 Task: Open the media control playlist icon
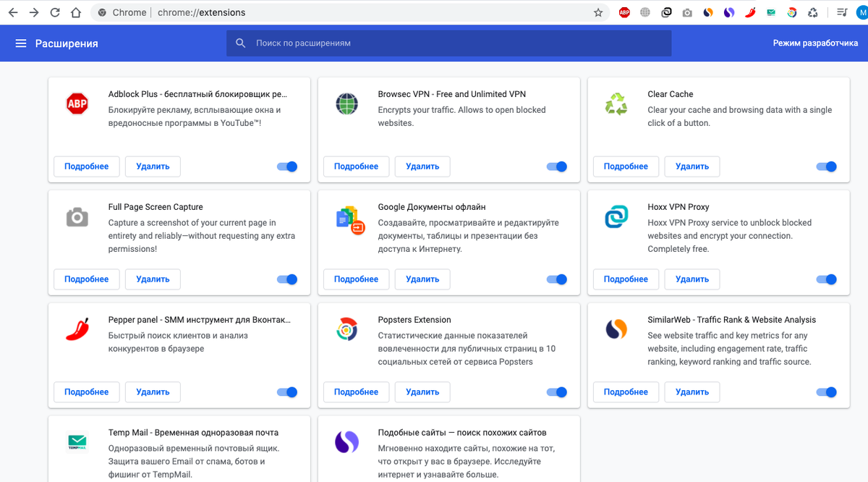842,12
